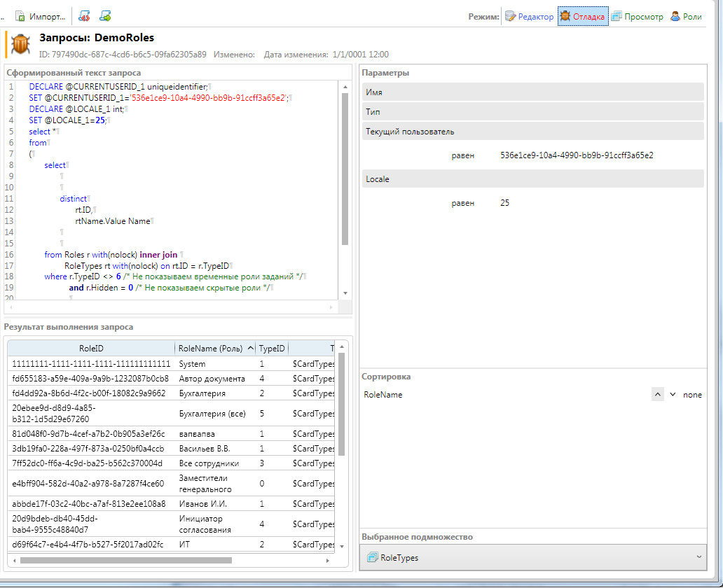Select the Отладка debug mode
Image resolution: width=723 pixels, height=588 pixels.
click(x=583, y=17)
